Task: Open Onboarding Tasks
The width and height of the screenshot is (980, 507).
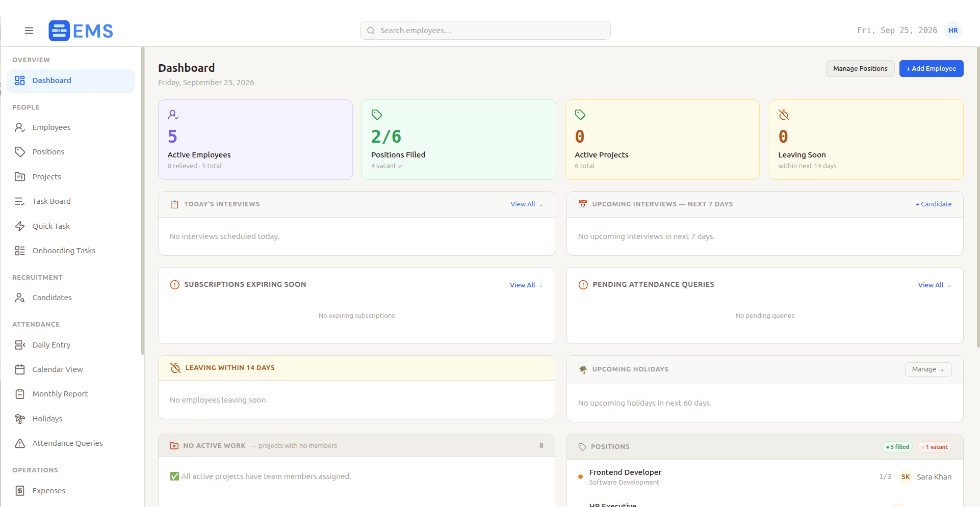Action: [71, 251]
